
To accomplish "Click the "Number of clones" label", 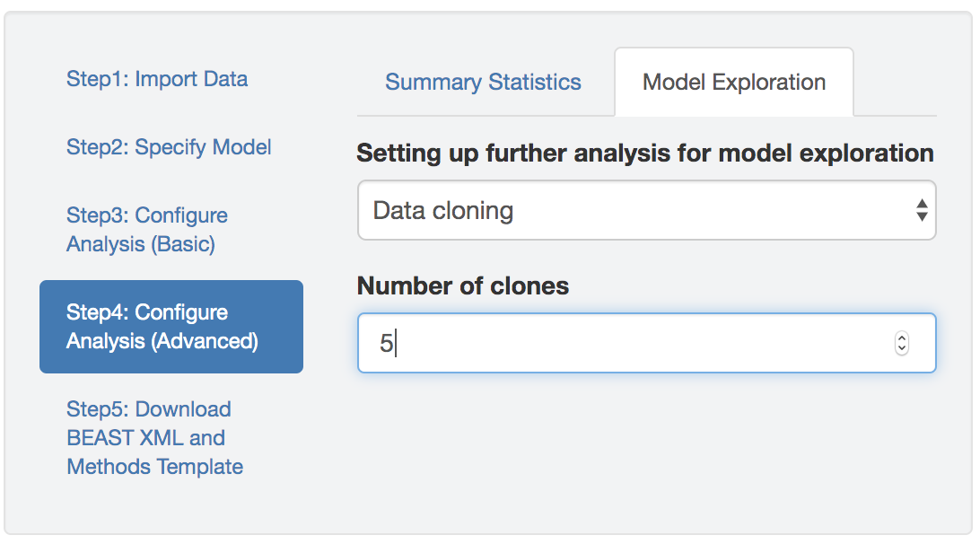I will point(463,286).
